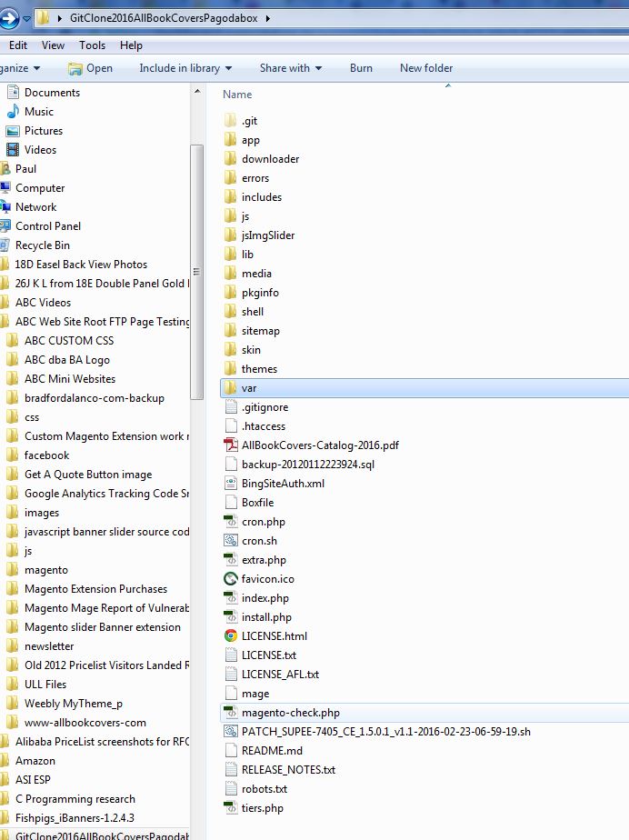This screenshot has height=840, width=629.
Task: Click the robots.txt file icon
Action: pos(230,788)
